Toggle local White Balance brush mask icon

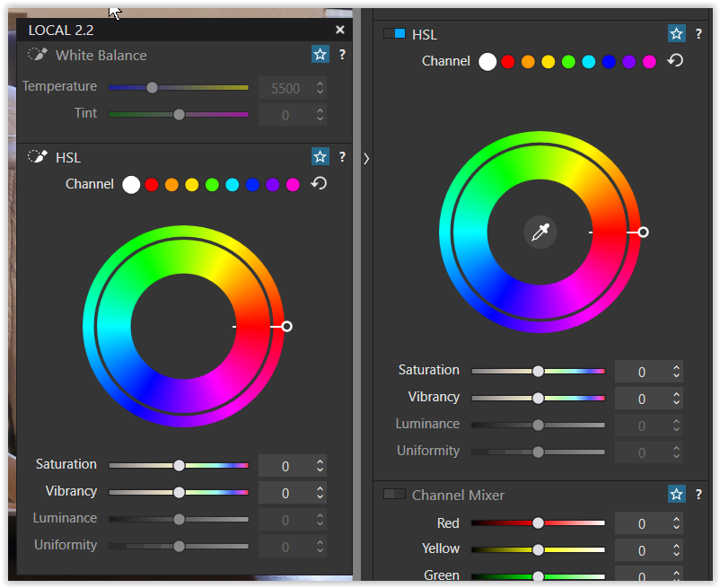[38, 55]
